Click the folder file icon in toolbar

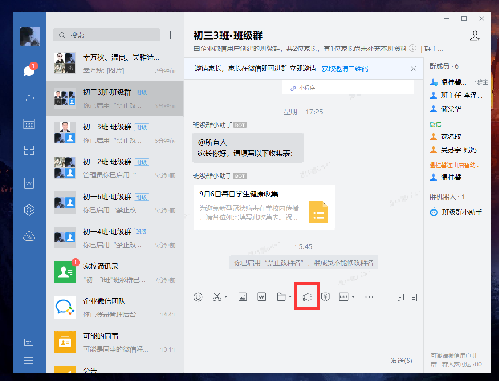tap(281, 297)
